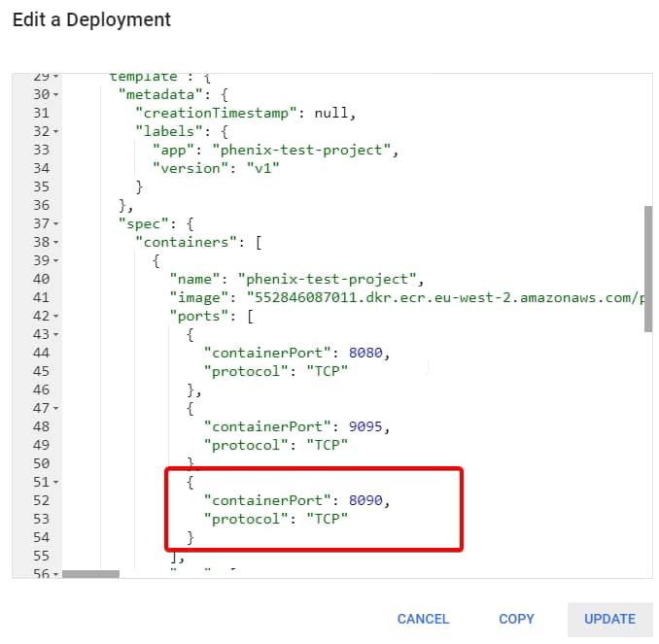Click the Edit a Deployment heading
Viewport: 659px width, 644px height.
[x=91, y=19]
